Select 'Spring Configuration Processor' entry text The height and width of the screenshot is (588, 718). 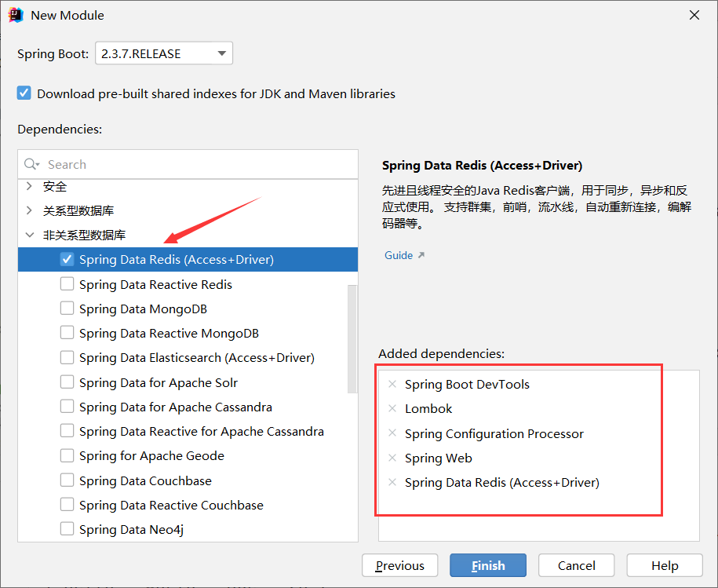(494, 433)
